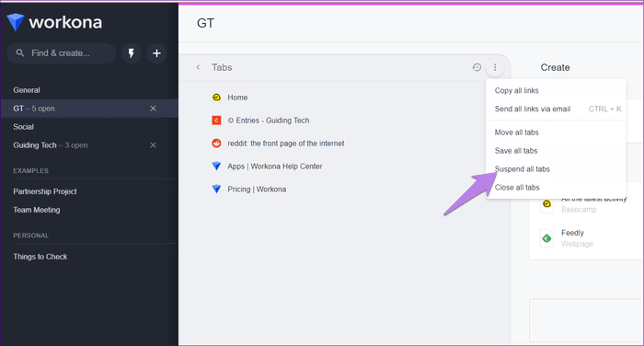This screenshot has width=644, height=346.
Task: Click the GT workspace title
Action: click(x=205, y=23)
